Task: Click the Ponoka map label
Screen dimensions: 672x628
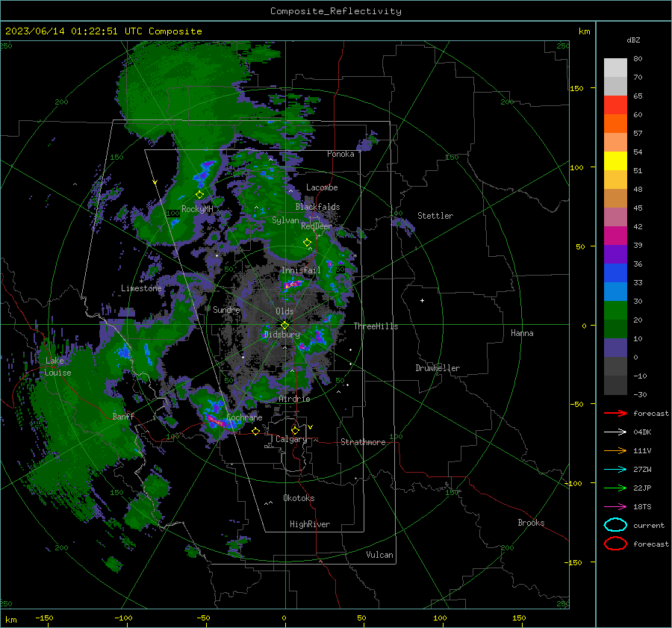Action: point(340,154)
